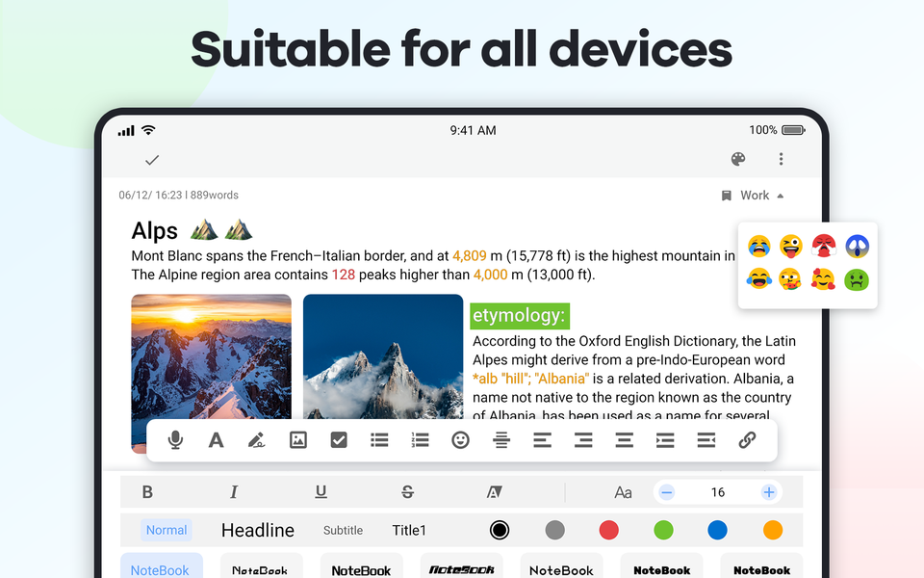The height and width of the screenshot is (578, 924).
Task: Open the theme palette icon
Action: click(738, 160)
